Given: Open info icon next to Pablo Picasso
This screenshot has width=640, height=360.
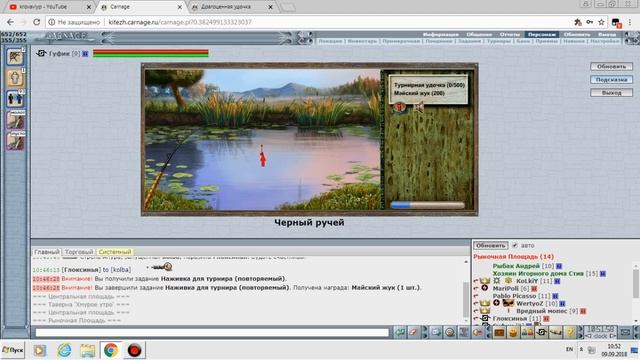Looking at the screenshot, I should tap(555, 296).
